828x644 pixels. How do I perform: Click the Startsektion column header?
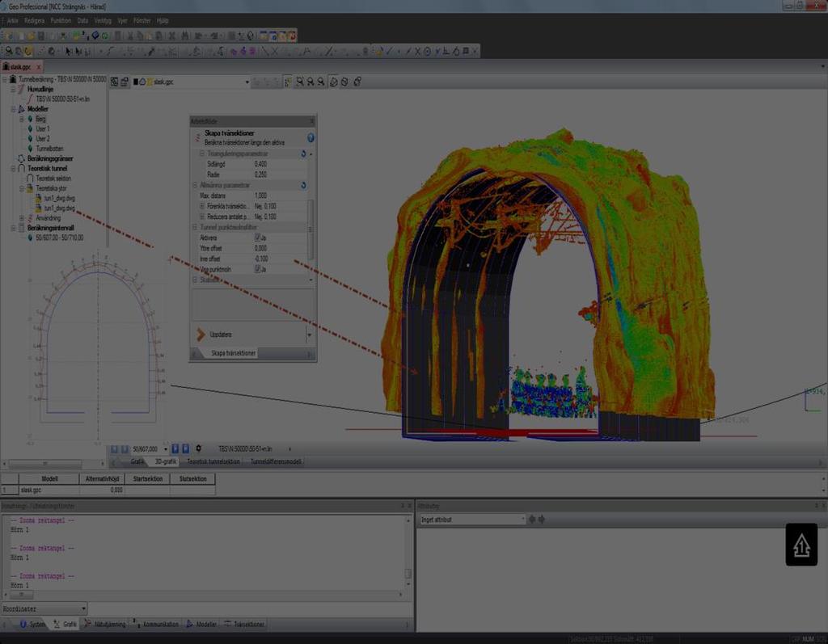click(x=148, y=479)
